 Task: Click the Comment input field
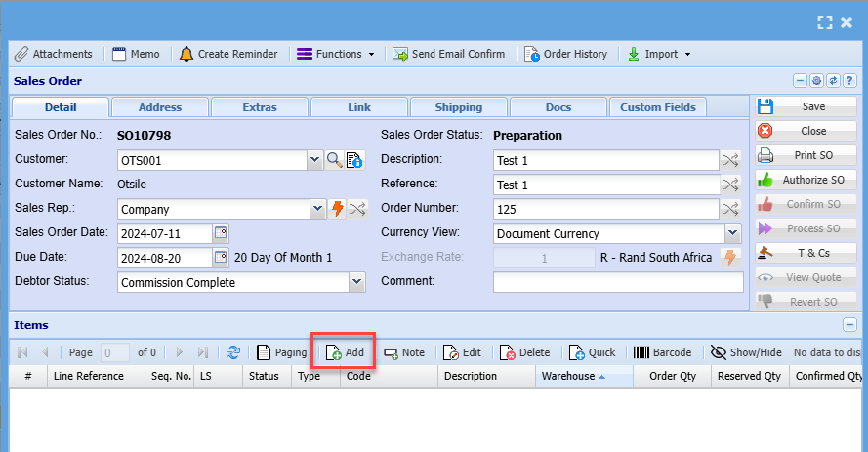(617, 282)
